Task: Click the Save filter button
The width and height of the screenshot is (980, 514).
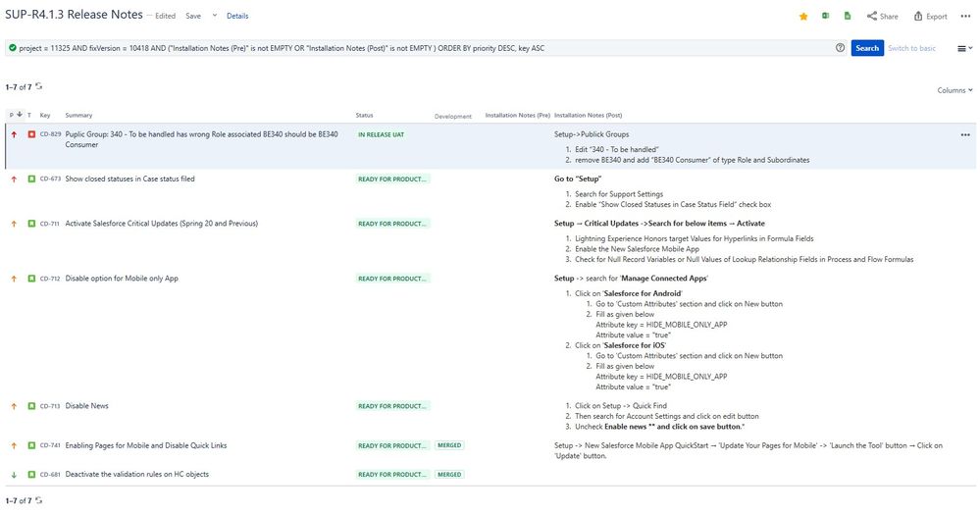Action: pyautogui.click(x=193, y=16)
